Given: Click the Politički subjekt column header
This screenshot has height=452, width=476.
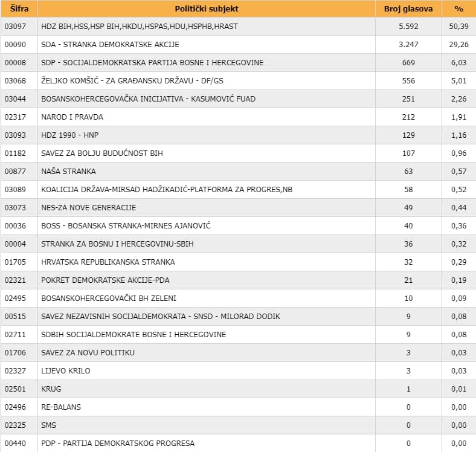Looking at the screenshot, I should 206,8.
